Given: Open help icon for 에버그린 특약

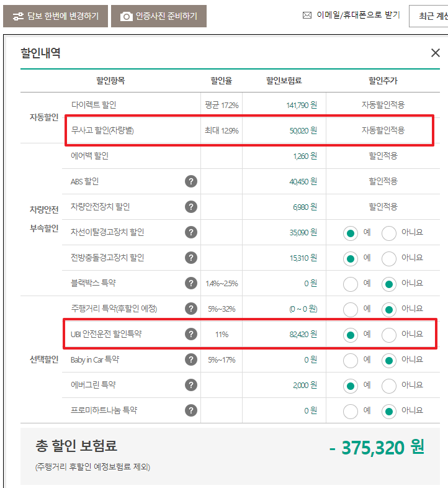Looking at the screenshot, I should pos(191,385).
